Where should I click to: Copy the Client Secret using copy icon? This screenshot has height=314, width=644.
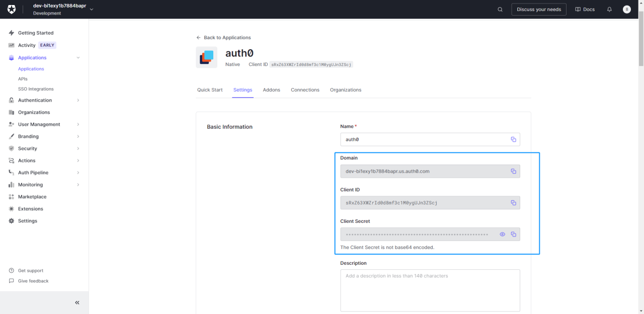tap(513, 234)
